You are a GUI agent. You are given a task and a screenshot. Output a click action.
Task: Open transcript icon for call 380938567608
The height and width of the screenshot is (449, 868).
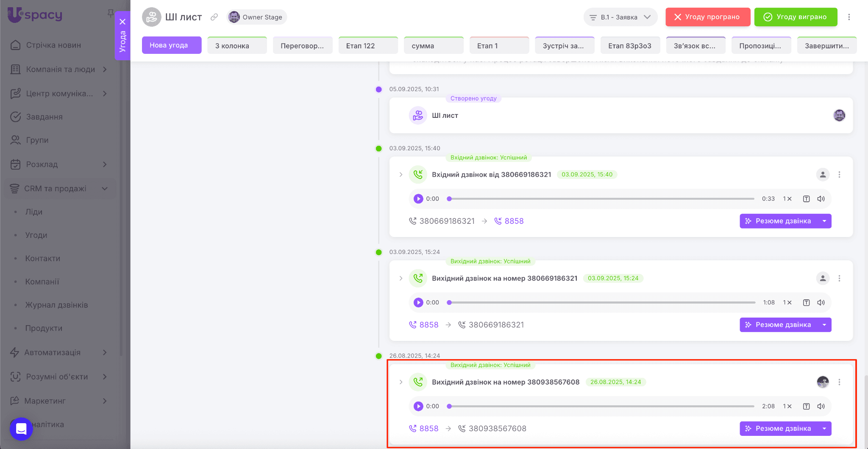click(x=806, y=406)
